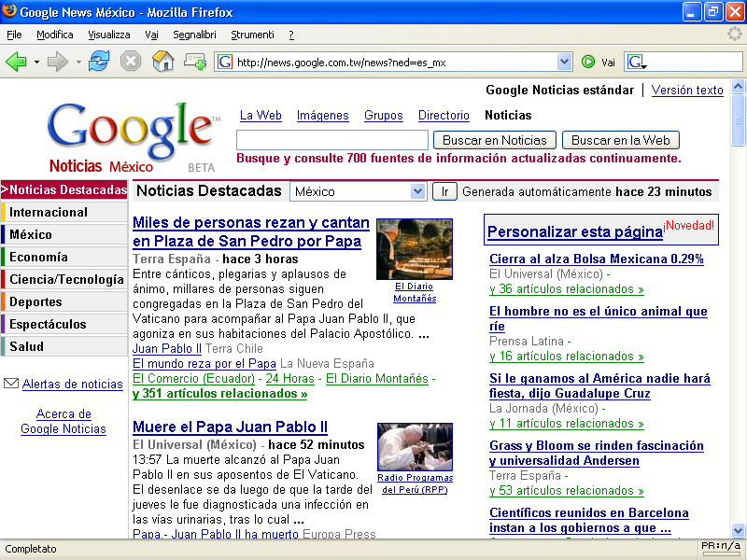Screen dimensions: 747x560
Task: Open the Grupos link
Action: [384, 115]
